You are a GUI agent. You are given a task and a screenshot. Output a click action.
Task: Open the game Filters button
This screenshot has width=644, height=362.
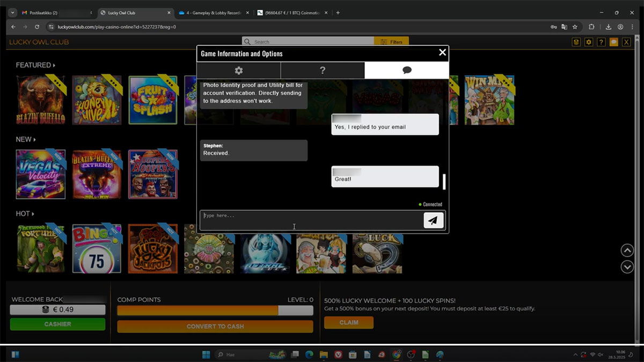391,42
